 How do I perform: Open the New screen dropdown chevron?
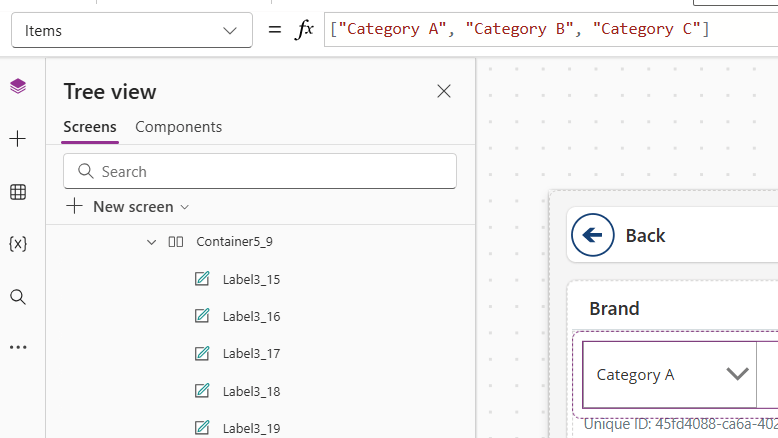click(x=184, y=207)
